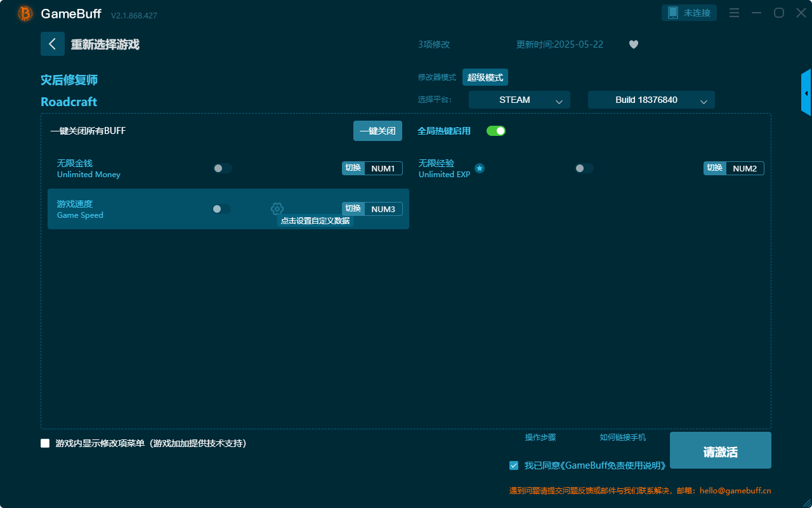The width and height of the screenshot is (812, 508).
Task: Click the 全局热键启用 label
Action: coord(444,131)
